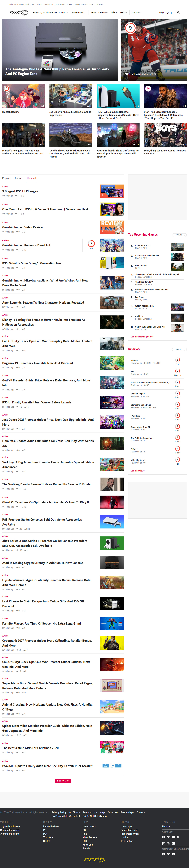Click Ikenfell score 6 circle in Reviews sidebar

pos(177,360)
